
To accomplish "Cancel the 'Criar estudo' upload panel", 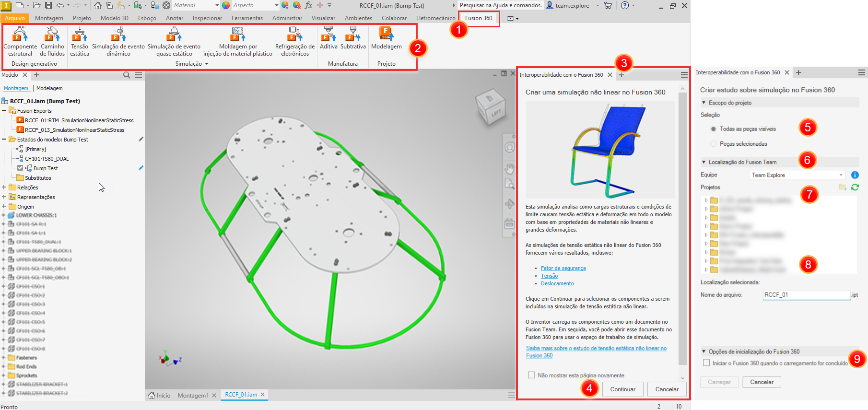I will [x=762, y=382].
